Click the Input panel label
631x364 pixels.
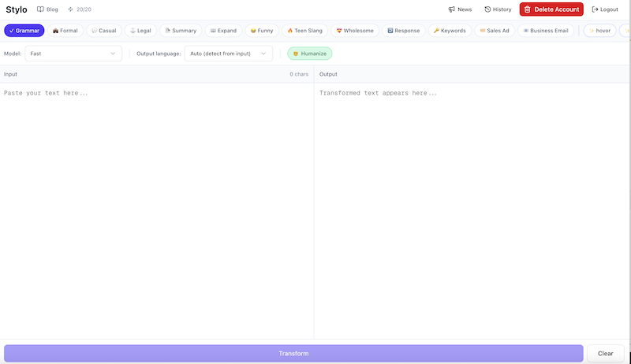[x=10, y=74]
